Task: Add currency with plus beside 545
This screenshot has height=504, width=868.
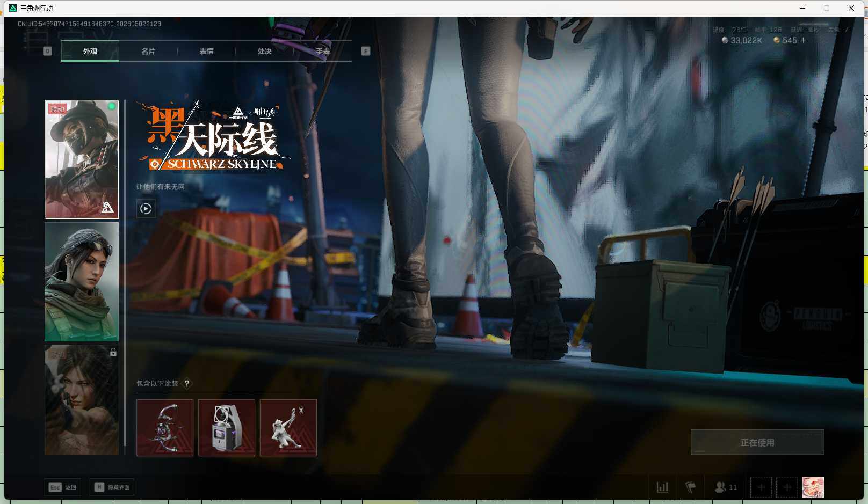Action: click(x=804, y=40)
